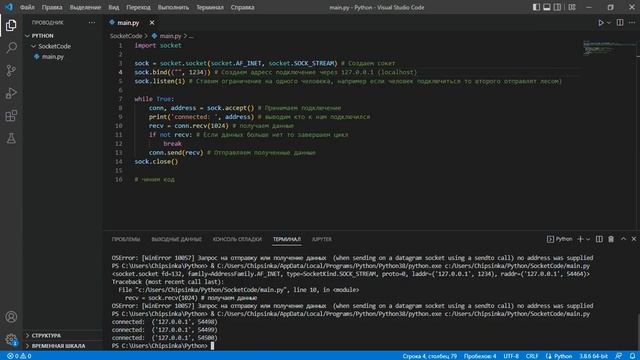640x360 pixels.
Task: Open the Extensions view
Action: (x=11, y=116)
